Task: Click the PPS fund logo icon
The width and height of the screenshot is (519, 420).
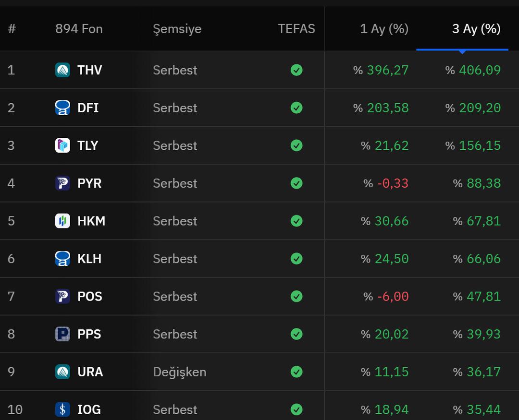Action: coord(62,334)
